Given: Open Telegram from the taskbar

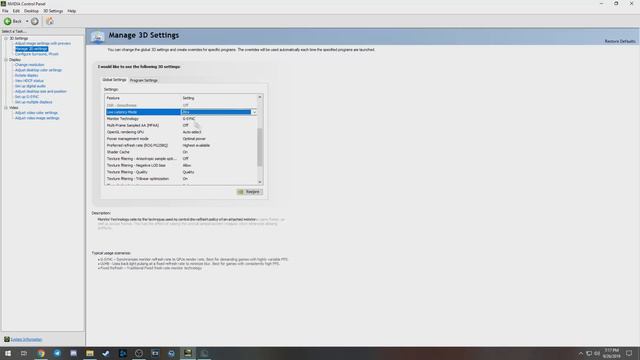Looking at the screenshot, I should [57, 353].
